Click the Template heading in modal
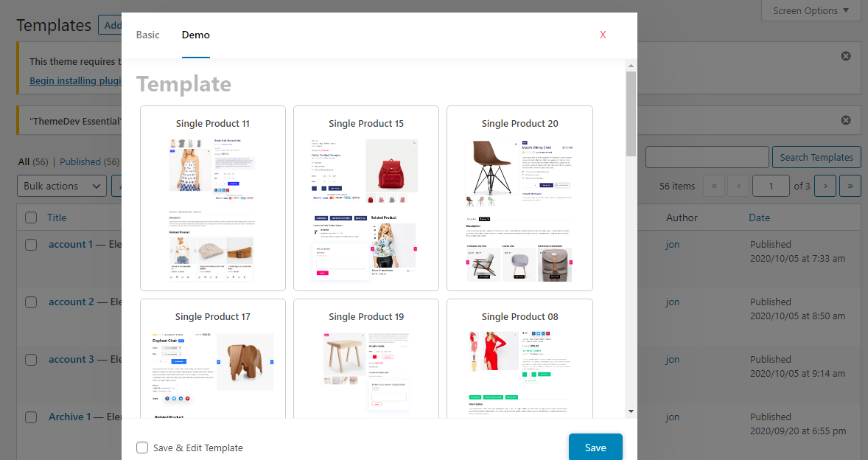This screenshot has height=463, width=868. 183,84
